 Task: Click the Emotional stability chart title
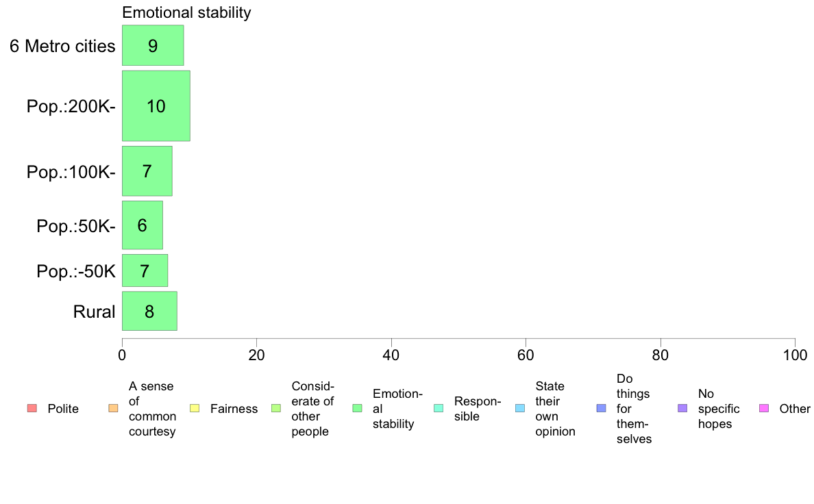point(186,12)
